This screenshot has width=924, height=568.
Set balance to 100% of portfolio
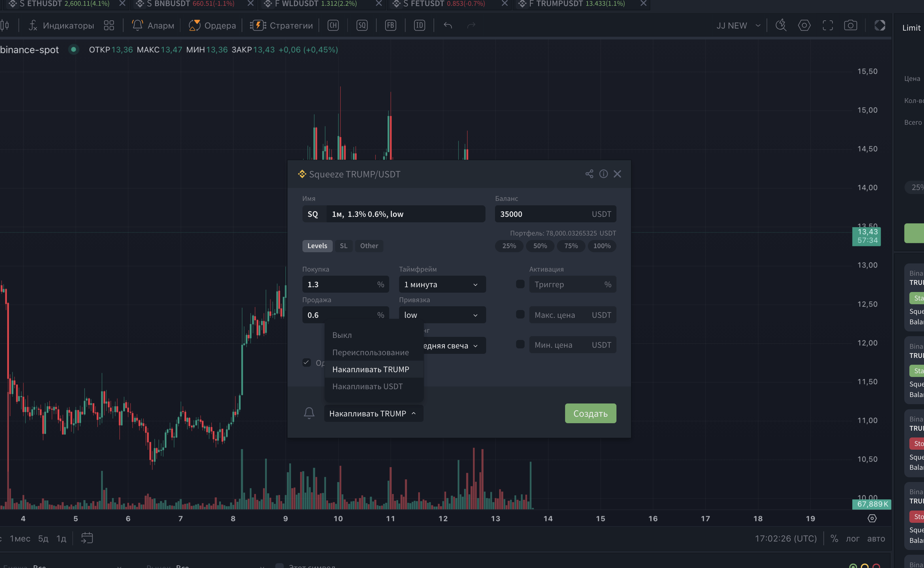point(602,246)
